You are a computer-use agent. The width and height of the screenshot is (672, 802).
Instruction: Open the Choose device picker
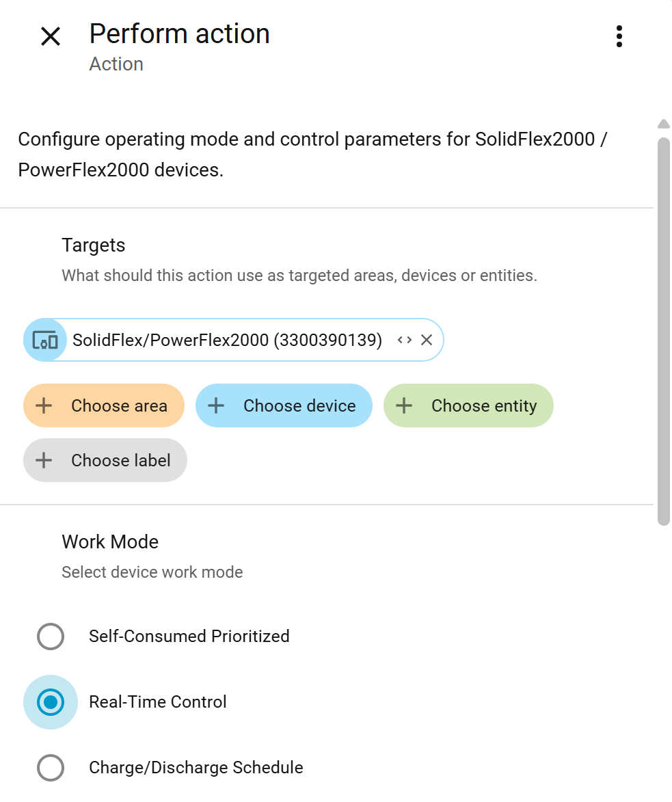[299, 405]
